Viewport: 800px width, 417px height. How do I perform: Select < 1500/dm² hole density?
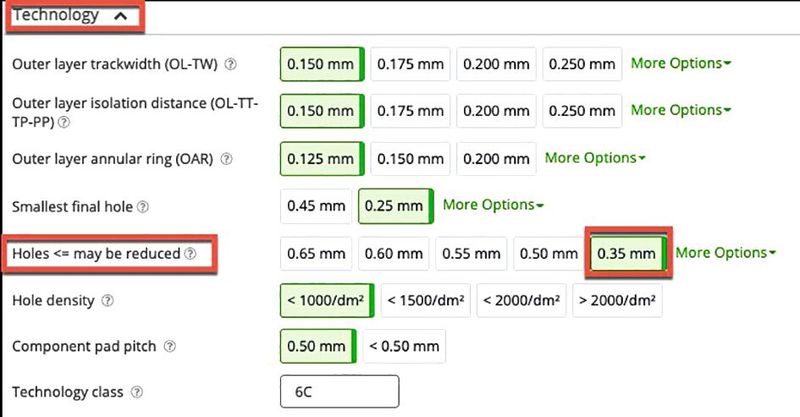tap(427, 300)
